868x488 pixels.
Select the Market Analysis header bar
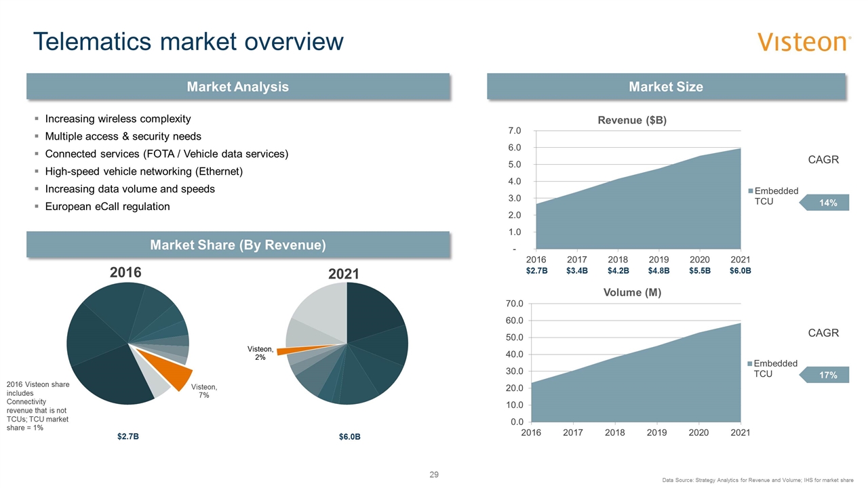click(238, 86)
